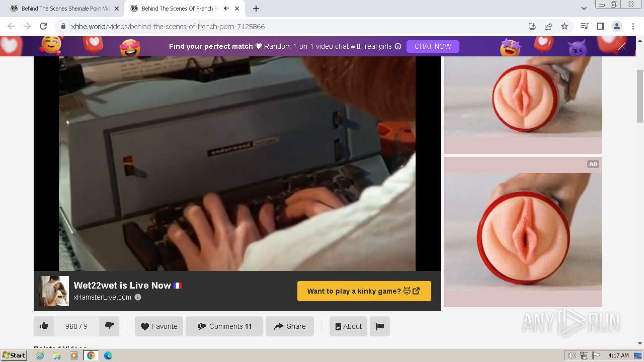
Task: Open File Explorer from the taskbar
Action: (x=57, y=355)
